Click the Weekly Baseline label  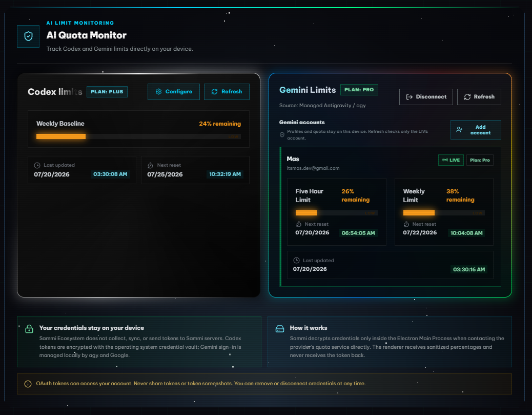pos(60,124)
